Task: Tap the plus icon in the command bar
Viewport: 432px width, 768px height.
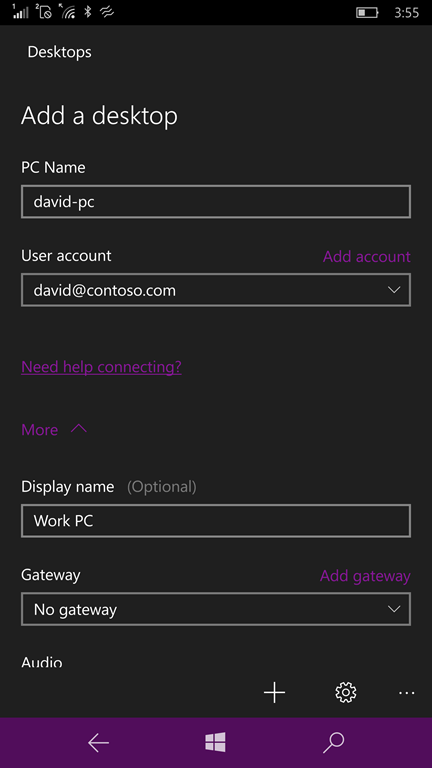Action: click(x=274, y=693)
